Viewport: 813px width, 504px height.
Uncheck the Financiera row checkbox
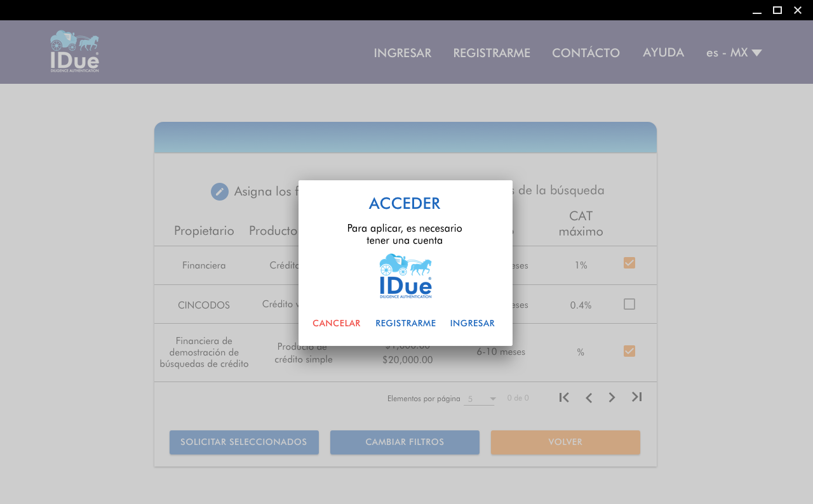pyautogui.click(x=629, y=263)
